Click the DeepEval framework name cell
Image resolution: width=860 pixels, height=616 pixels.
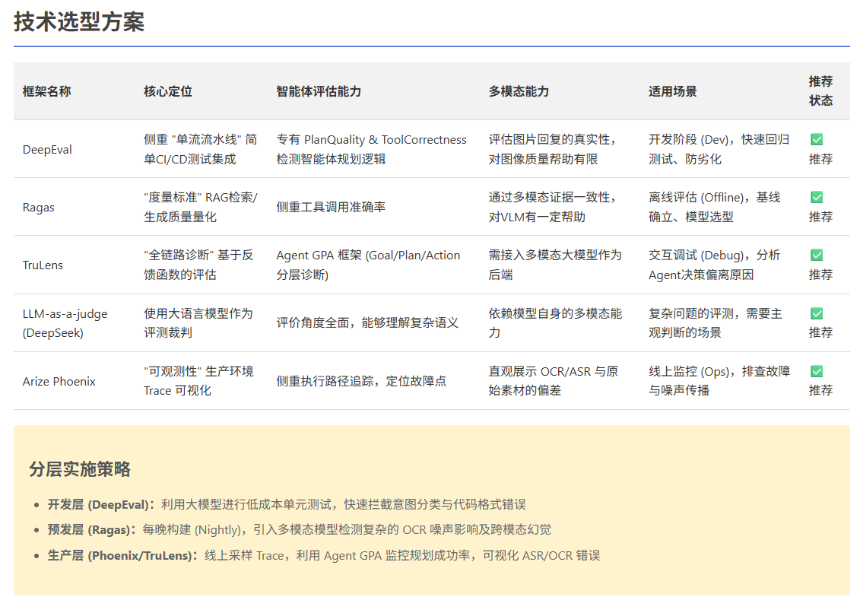(47, 150)
